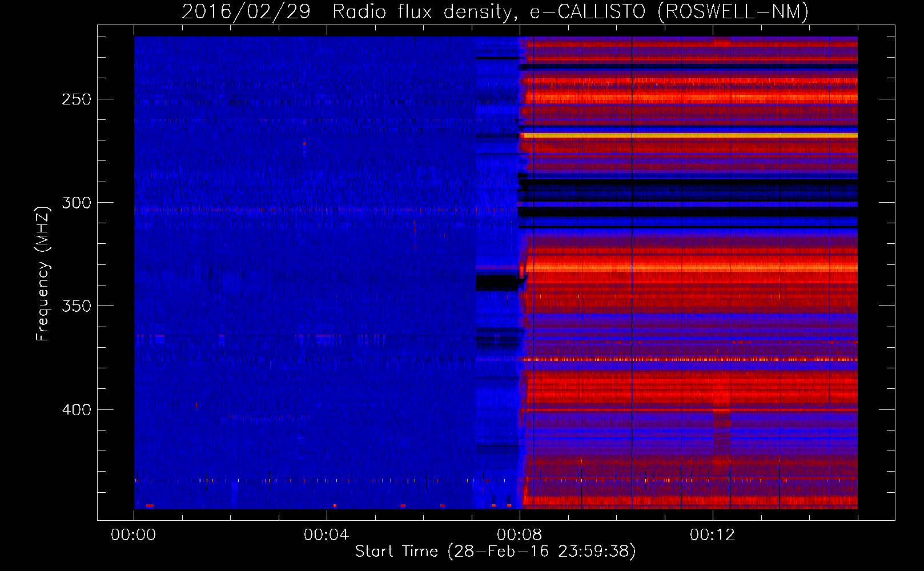Click the 00:08 time tick label

click(x=519, y=535)
